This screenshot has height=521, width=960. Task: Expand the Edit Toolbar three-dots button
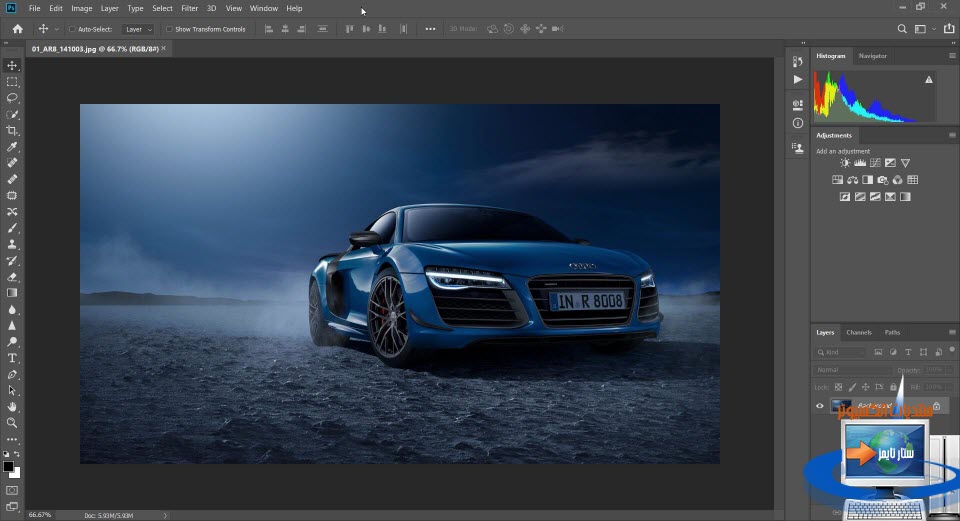click(12, 440)
